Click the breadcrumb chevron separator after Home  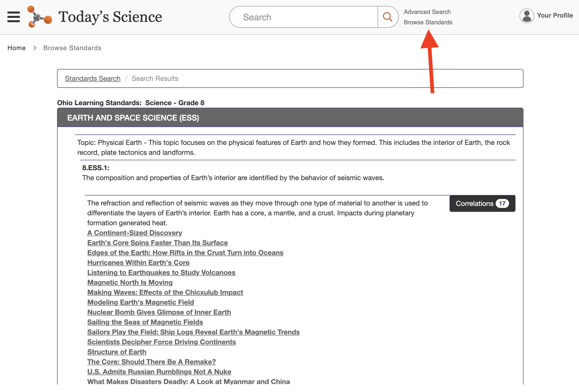[35, 48]
